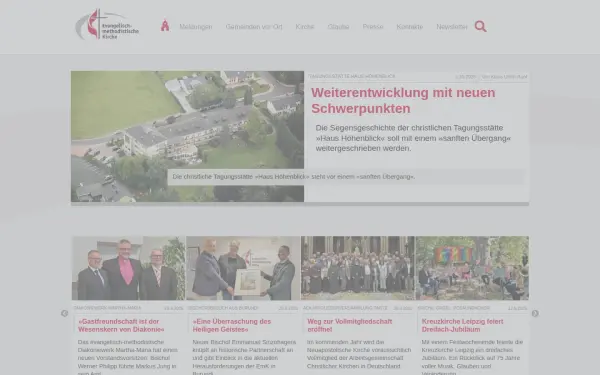Viewport: 600px width, 375px height.
Task: Open the search magnifier icon
Action: (x=481, y=26)
